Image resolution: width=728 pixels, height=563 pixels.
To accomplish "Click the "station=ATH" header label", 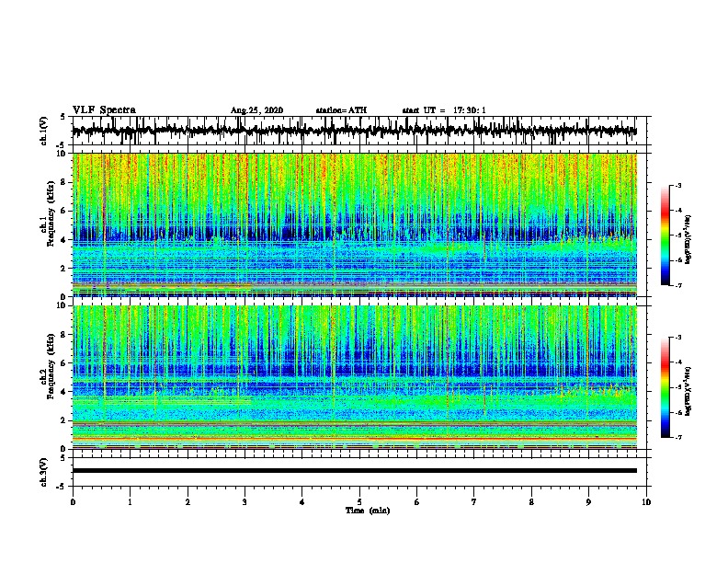I will click(x=341, y=110).
